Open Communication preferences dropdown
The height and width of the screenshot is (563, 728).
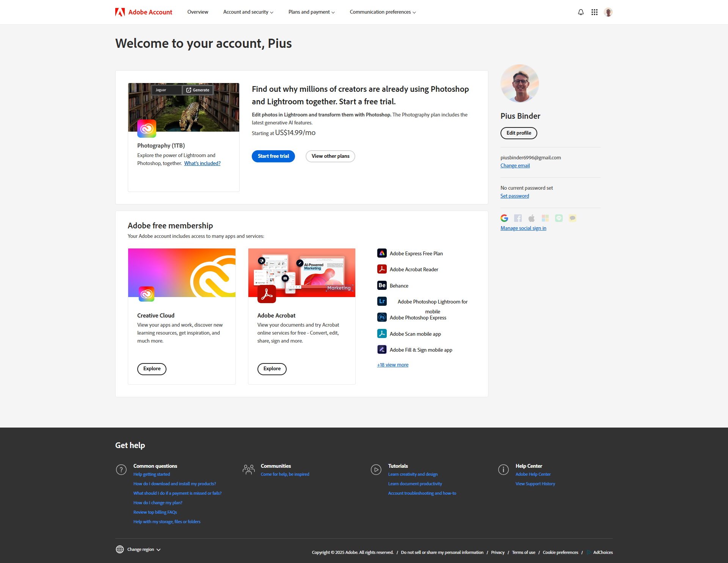click(383, 12)
